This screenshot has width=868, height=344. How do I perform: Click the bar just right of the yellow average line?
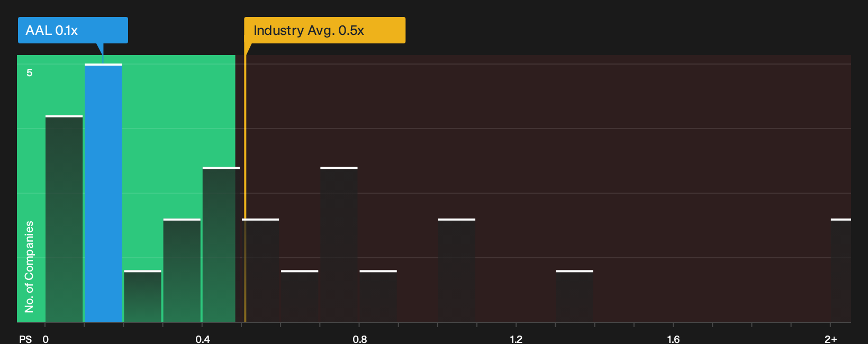click(x=260, y=270)
